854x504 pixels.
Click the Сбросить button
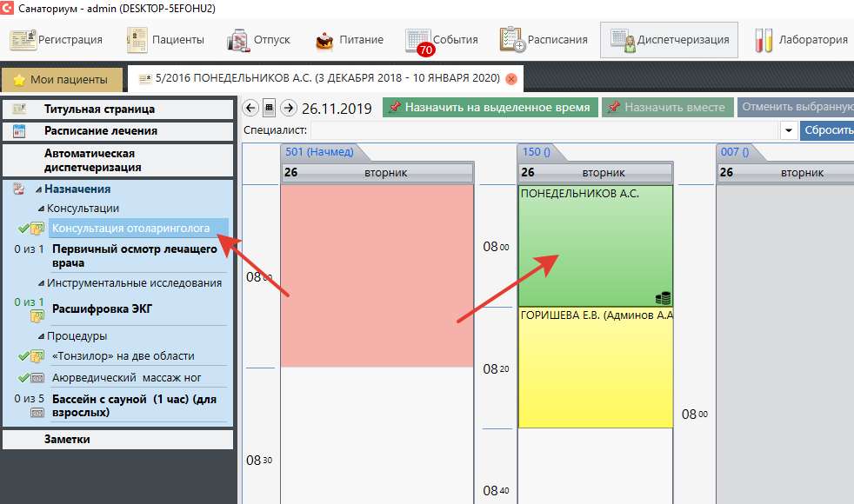pos(826,130)
